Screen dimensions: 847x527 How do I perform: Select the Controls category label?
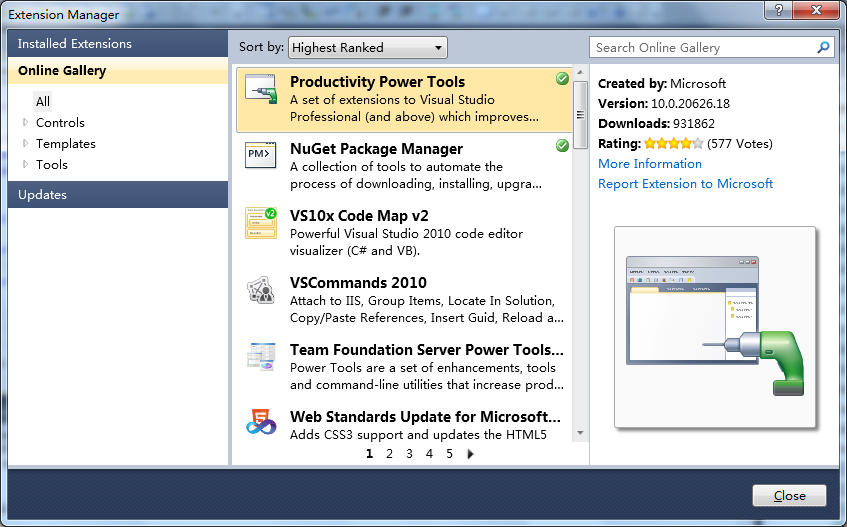coord(60,123)
